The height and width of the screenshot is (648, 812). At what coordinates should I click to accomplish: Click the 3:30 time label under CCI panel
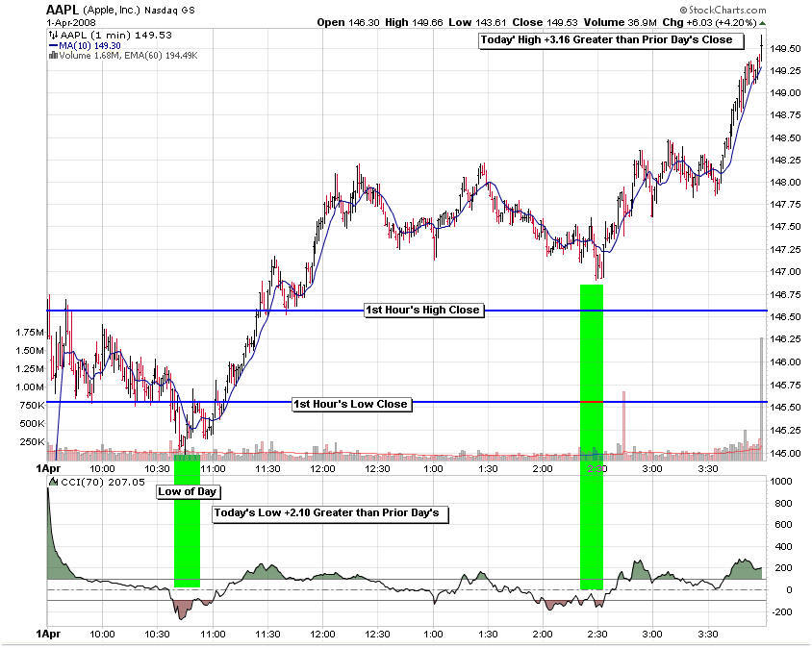click(708, 635)
